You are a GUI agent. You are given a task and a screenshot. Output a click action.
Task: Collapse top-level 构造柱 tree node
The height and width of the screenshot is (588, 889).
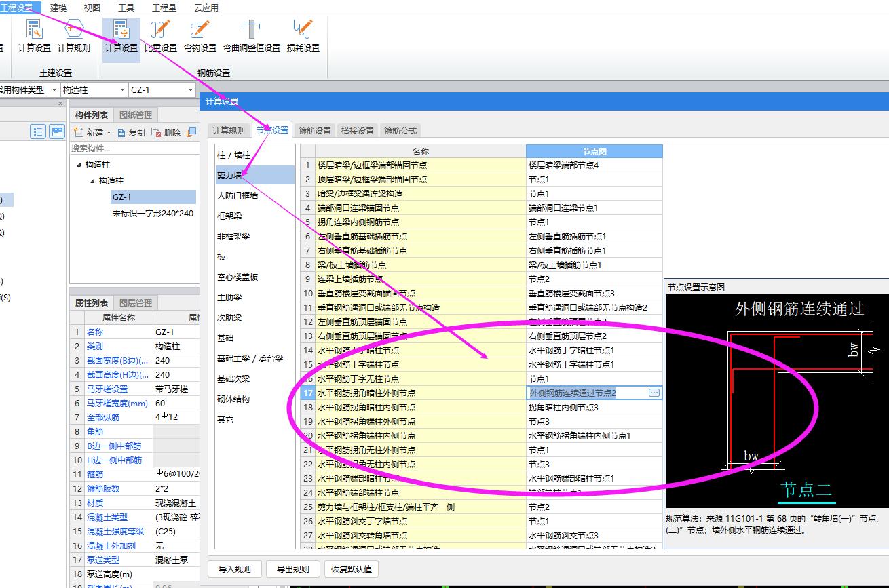(79, 165)
